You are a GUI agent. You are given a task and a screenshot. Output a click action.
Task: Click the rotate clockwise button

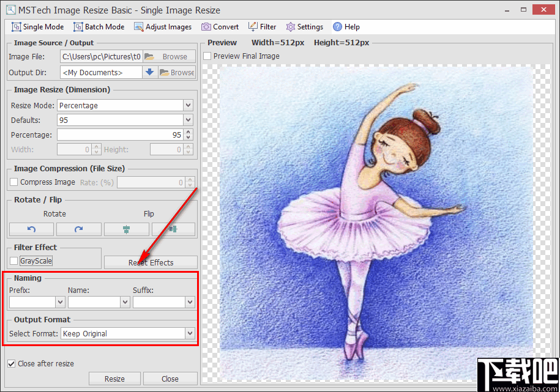tap(79, 229)
